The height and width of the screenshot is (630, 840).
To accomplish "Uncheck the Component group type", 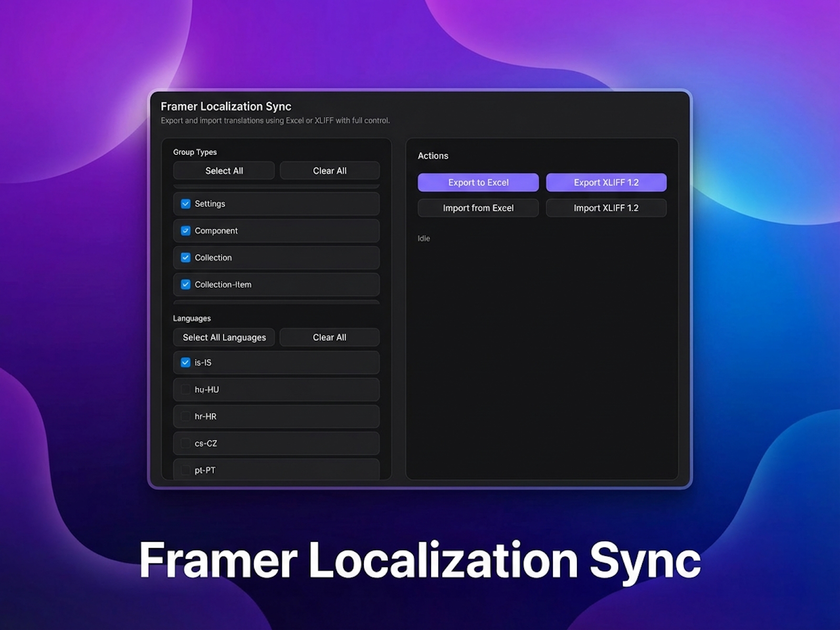I will pyautogui.click(x=185, y=230).
